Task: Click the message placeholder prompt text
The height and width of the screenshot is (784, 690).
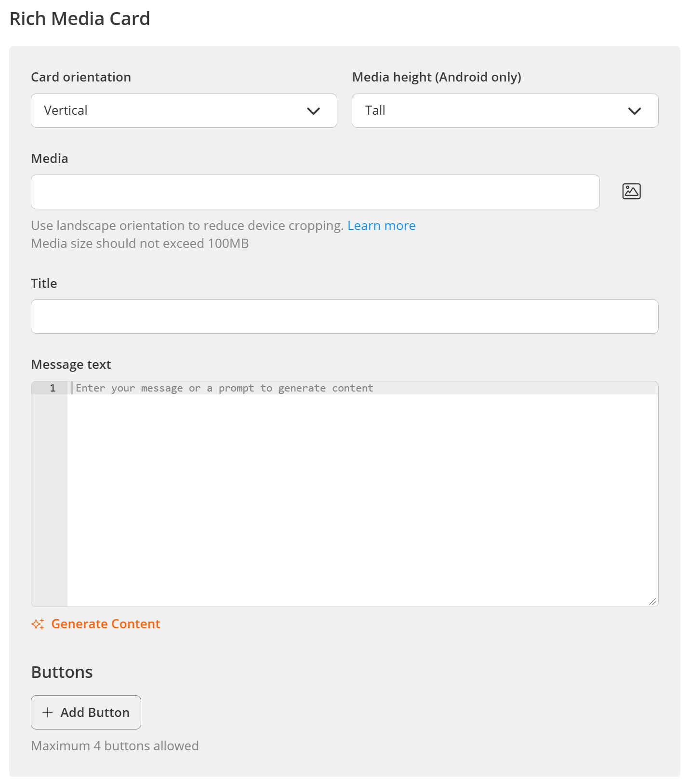Action: [225, 388]
